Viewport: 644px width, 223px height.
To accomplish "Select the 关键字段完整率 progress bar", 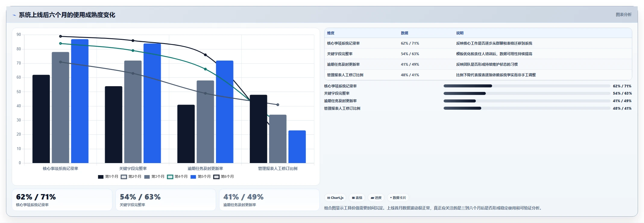I will coord(527,93).
